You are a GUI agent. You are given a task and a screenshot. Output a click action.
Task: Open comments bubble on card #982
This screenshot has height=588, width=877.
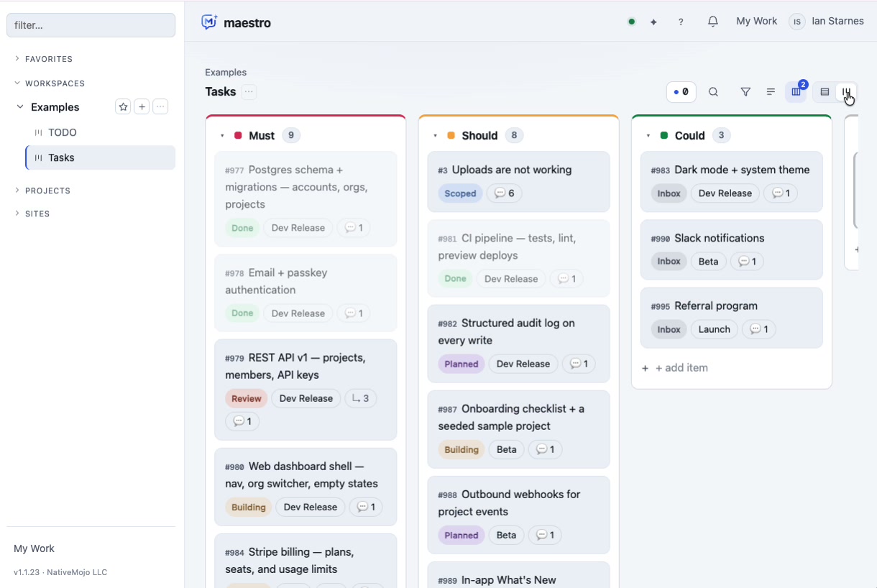579,364
